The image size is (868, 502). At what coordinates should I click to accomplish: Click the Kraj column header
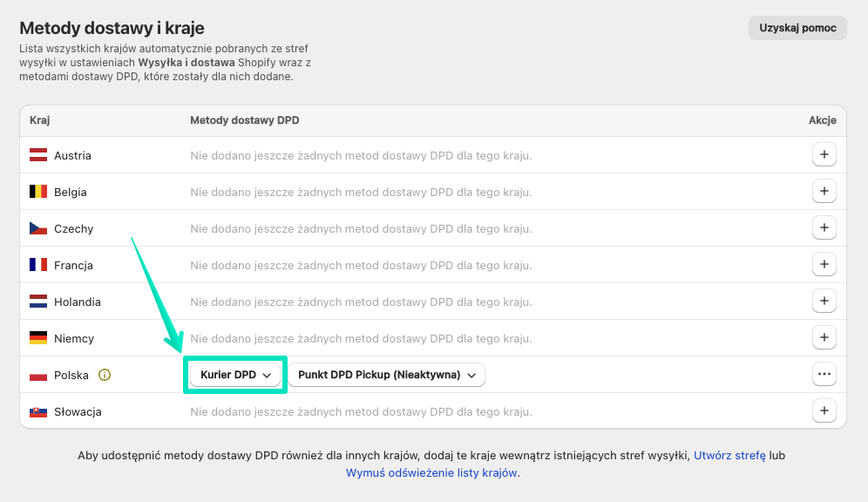(40, 120)
